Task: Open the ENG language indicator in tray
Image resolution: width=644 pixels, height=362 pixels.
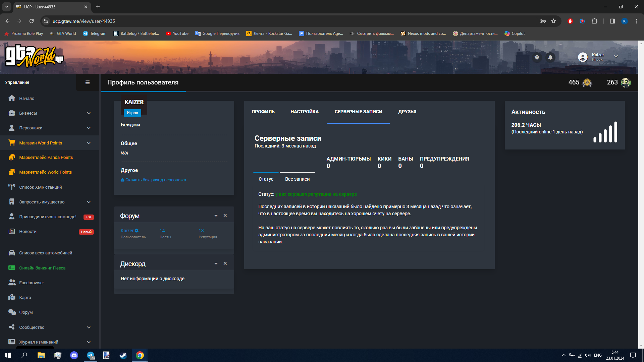Action: tap(598, 355)
